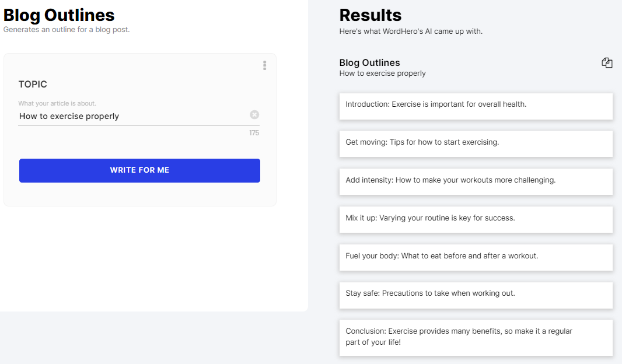Viewport: 622px width, 364px height.
Task: Click the Results heading
Action: 370,15
